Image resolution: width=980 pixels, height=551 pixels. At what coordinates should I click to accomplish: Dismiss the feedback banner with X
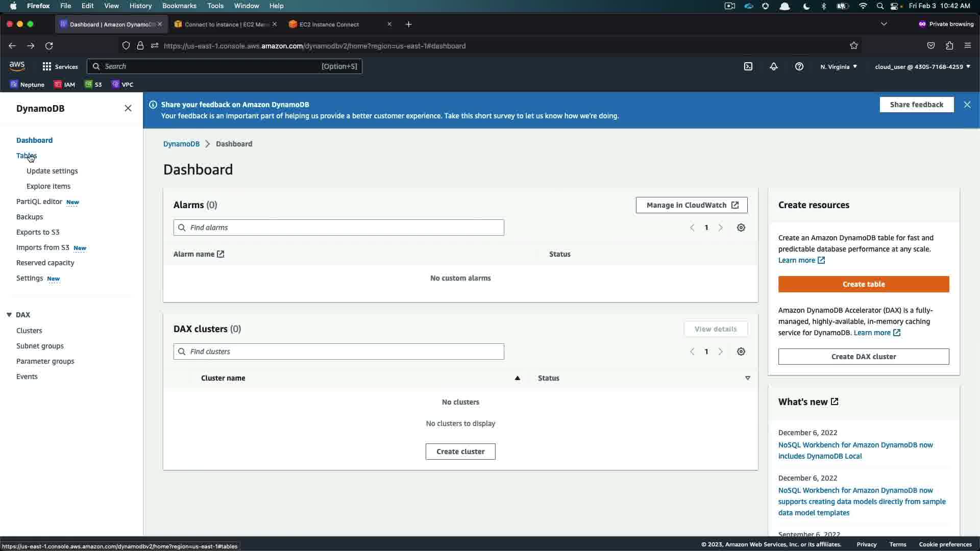coord(967,105)
